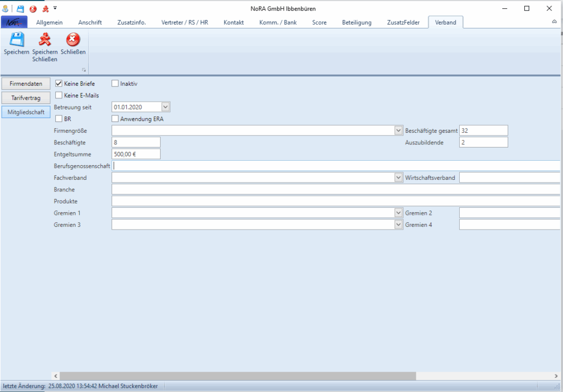Click the large Speichern floppy disk icon
Viewport: 563px width, 392px height.
pyautogui.click(x=16, y=40)
